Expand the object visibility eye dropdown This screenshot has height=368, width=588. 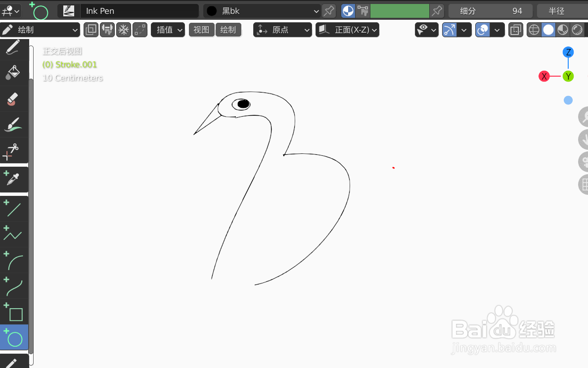click(x=426, y=30)
